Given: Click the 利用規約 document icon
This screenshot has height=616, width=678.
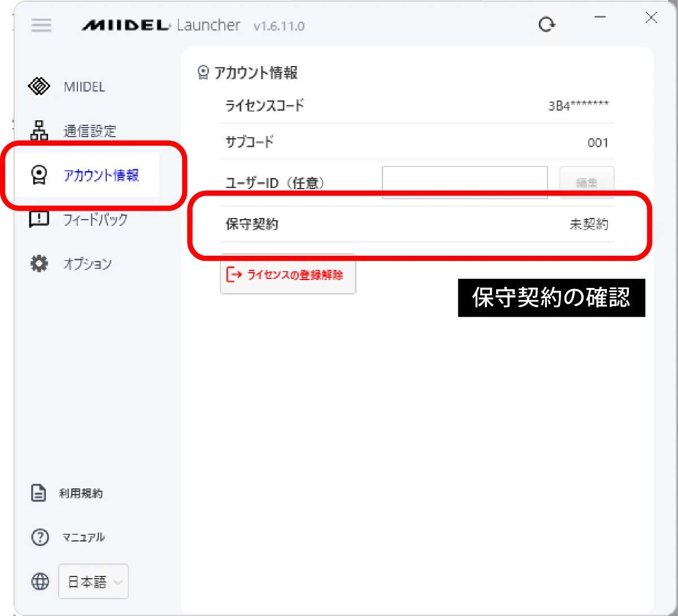Looking at the screenshot, I should pyautogui.click(x=38, y=493).
